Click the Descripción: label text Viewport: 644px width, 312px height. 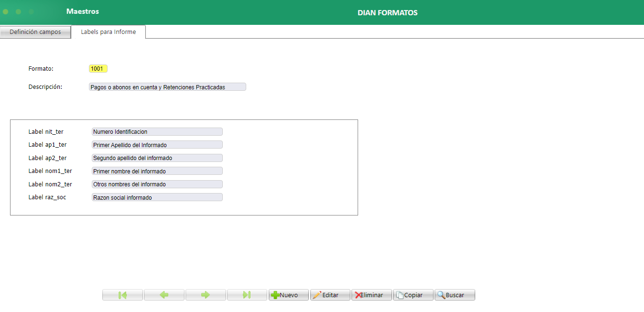[x=45, y=87]
